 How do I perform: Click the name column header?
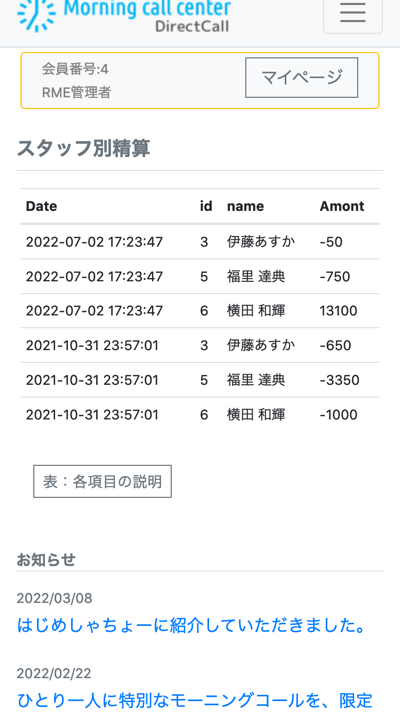245,206
